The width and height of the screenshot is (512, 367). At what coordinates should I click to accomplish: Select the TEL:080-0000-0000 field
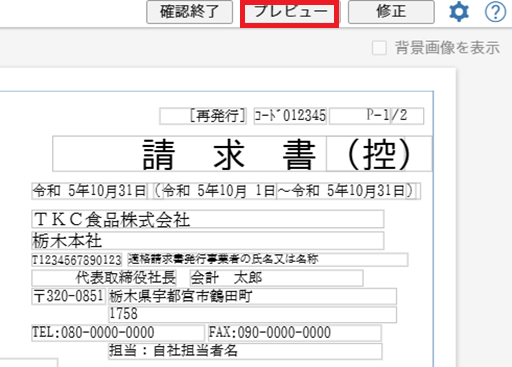pyautogui.click(x=118, y=333)
